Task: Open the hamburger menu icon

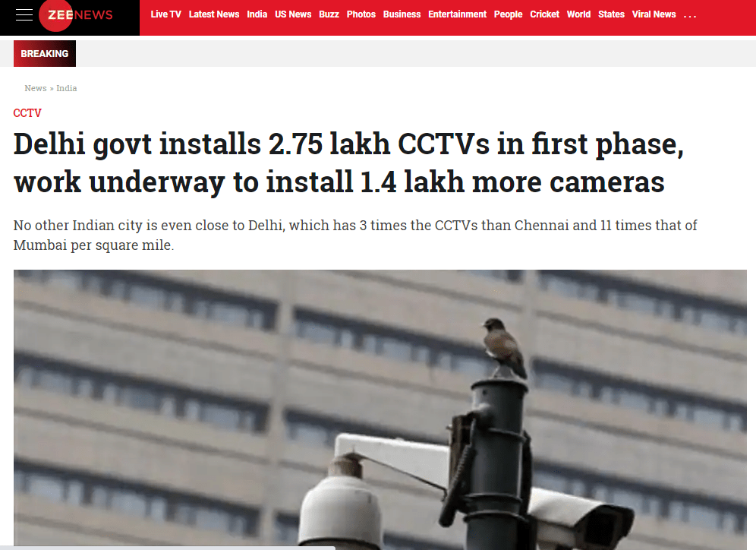Action: pos(24,14)
